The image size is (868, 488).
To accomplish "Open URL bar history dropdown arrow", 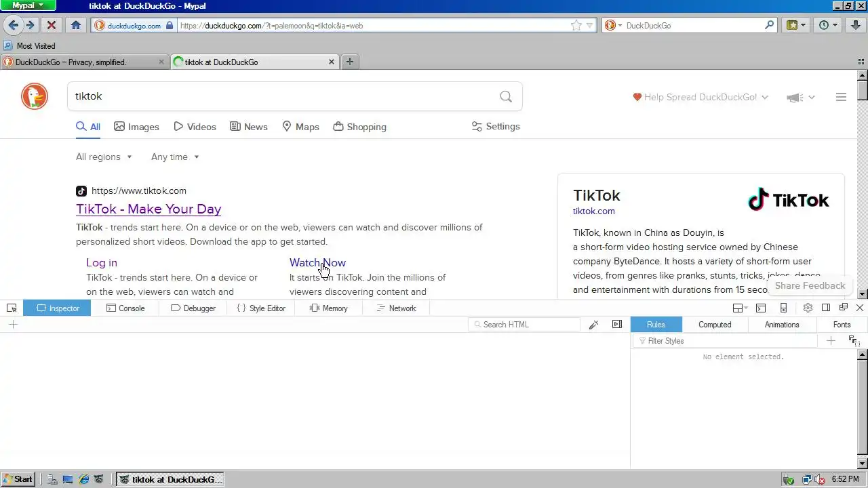I will [590, 25].
